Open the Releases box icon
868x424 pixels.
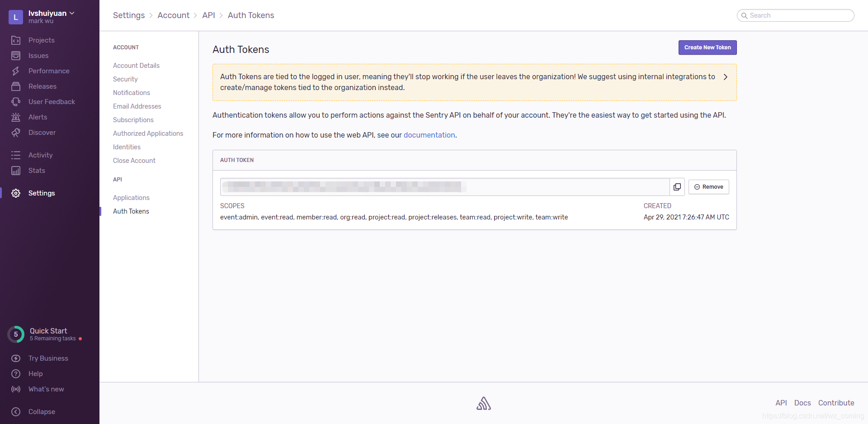tap(16, 86)
